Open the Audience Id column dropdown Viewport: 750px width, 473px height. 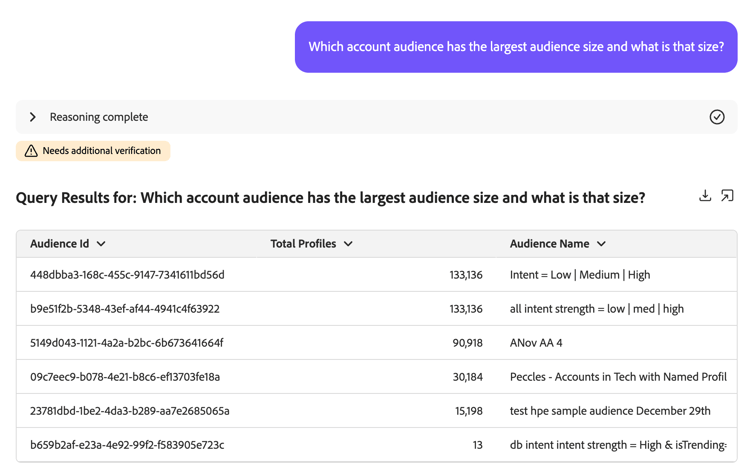pos(101,244)
